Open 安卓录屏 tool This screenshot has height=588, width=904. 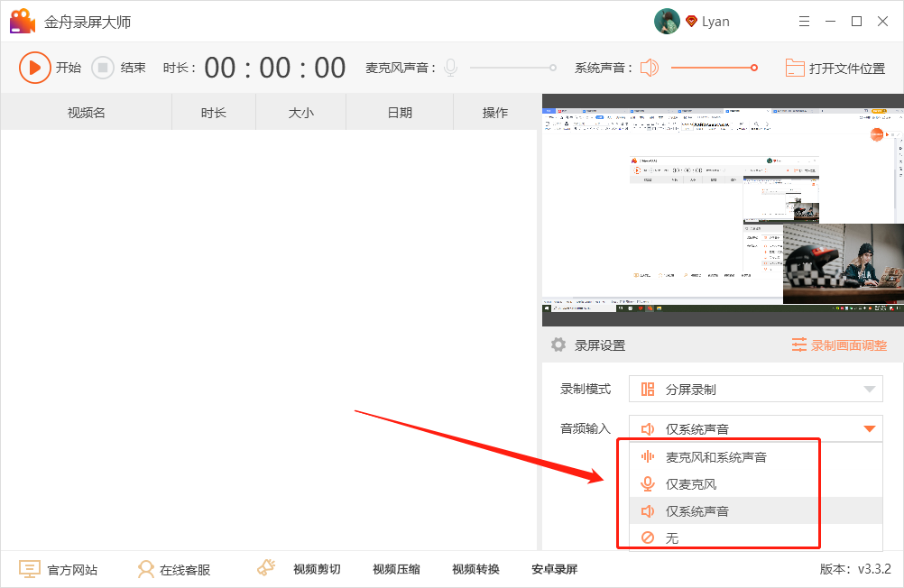(554, 570)
